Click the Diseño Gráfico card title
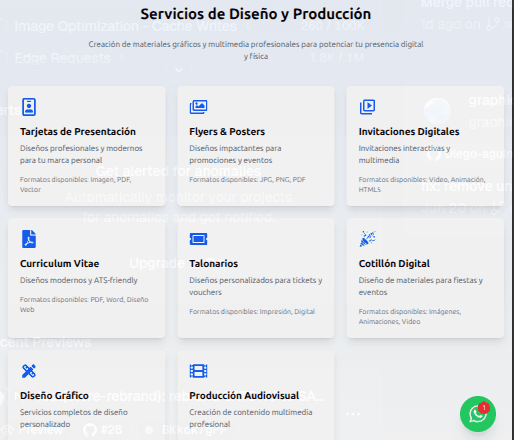Screen dimensions: 514x440 54,396
